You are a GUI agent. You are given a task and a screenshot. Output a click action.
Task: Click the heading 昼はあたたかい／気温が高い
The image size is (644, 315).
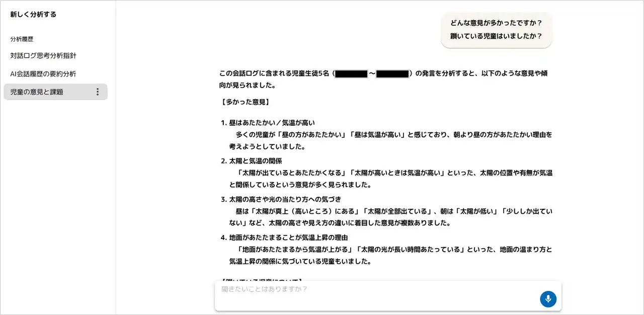click(x=272, y=123)
